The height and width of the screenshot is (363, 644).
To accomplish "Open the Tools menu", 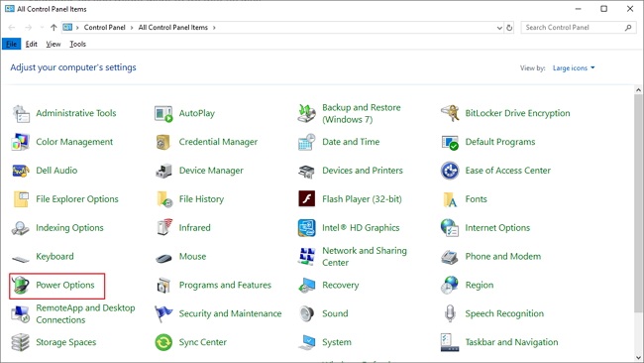I will [x=77, y=44].
